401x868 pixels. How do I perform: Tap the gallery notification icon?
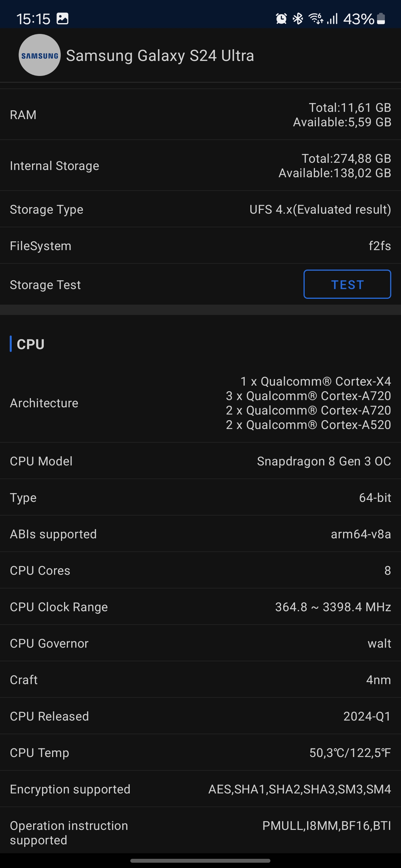62,19
